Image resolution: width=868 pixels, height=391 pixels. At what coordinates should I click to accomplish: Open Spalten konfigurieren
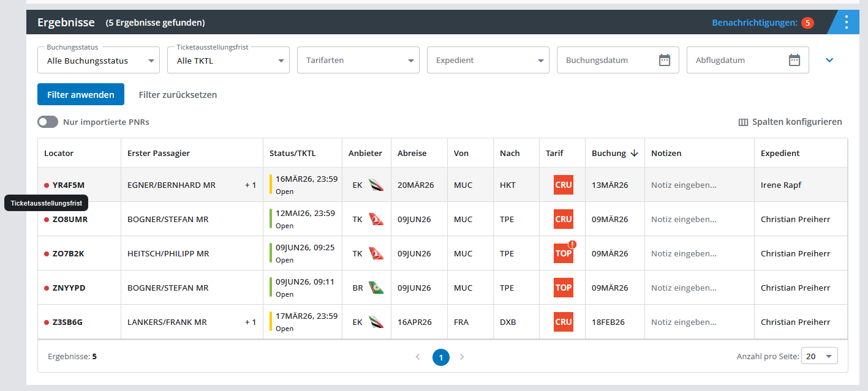[x=790, y=122]
